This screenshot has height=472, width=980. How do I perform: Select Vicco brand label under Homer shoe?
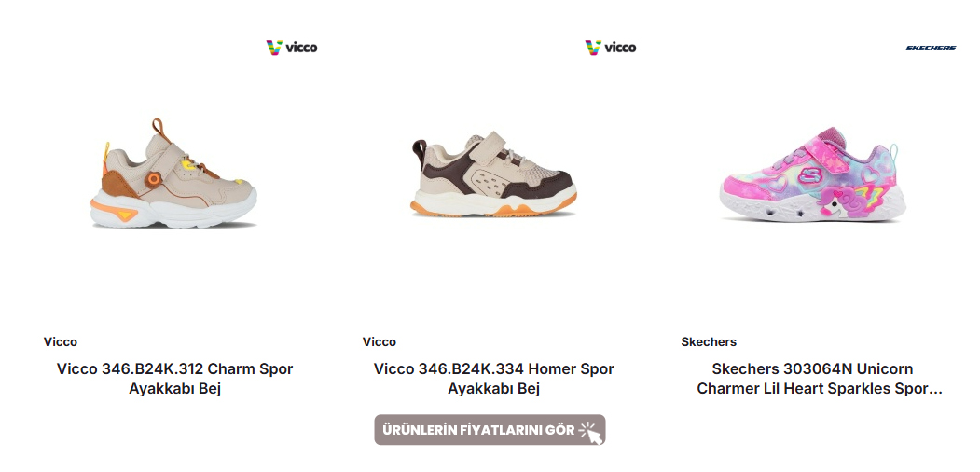click(380, 342)
